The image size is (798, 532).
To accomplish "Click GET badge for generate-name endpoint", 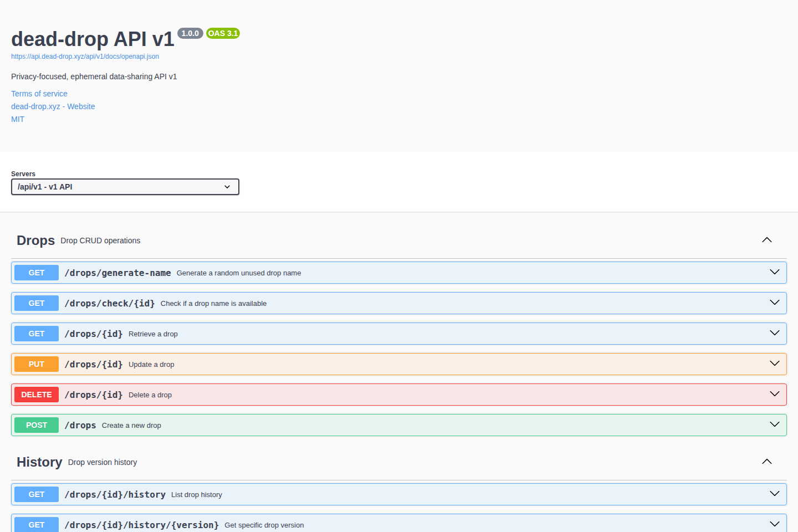I will (x=37, y=273).
